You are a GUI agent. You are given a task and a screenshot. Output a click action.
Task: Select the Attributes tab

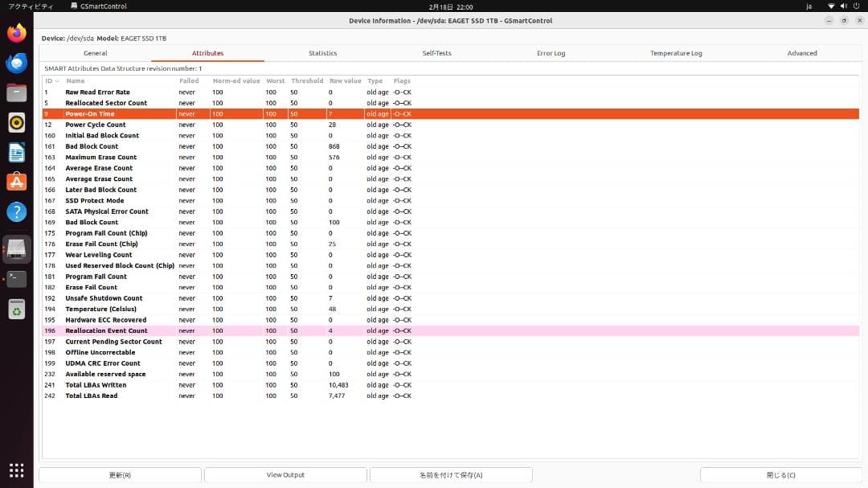pyautogui.click(x=207, y=53)
